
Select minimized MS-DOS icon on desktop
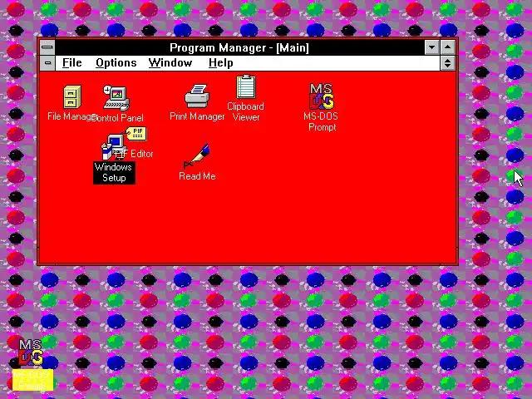[x=31, y=352]
